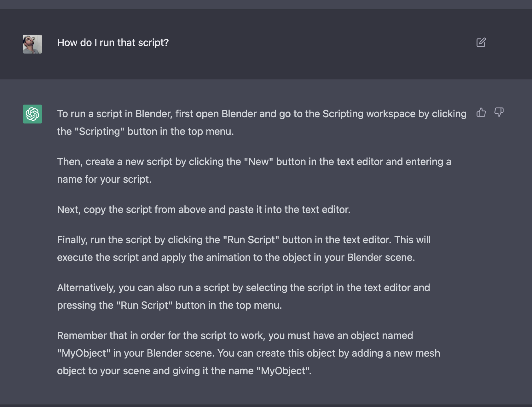This screenshot has width=532, height=407.
Task: Click the paragraph starting "Alternatively, you can also"
Action: coord(243,296)
